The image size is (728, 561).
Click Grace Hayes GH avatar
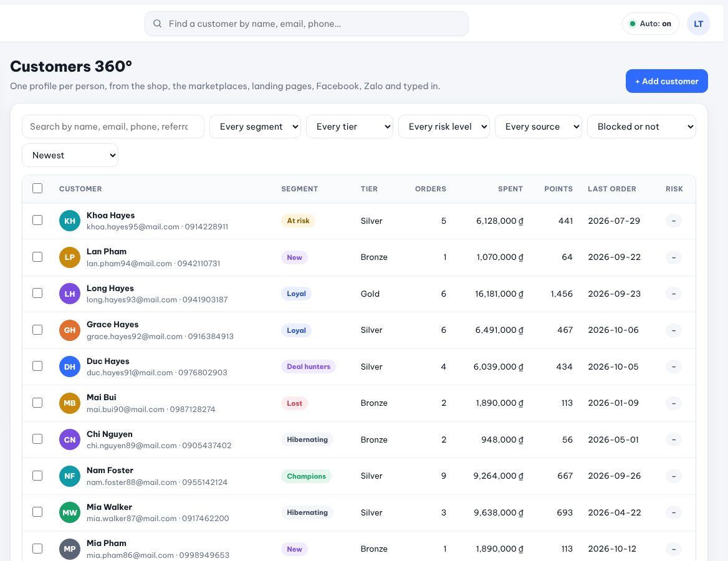70,330
